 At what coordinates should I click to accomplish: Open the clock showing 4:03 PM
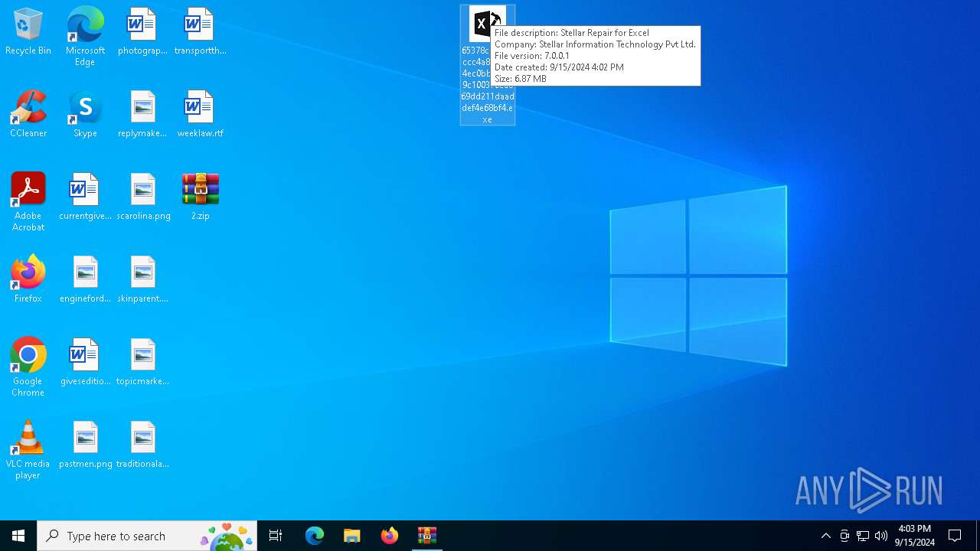[x=915, y=536]
